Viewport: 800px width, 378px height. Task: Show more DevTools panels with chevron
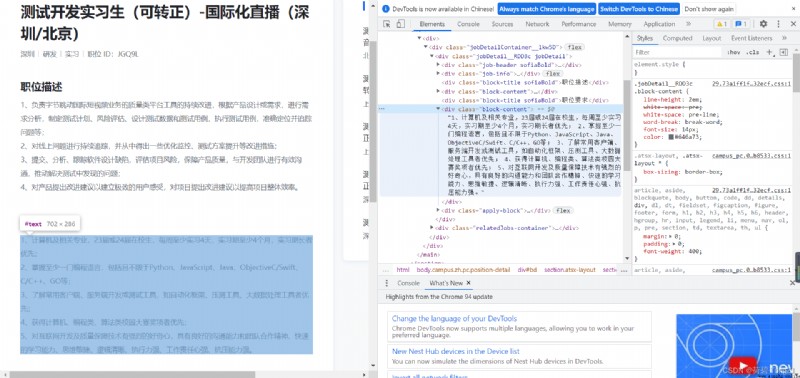688,24
